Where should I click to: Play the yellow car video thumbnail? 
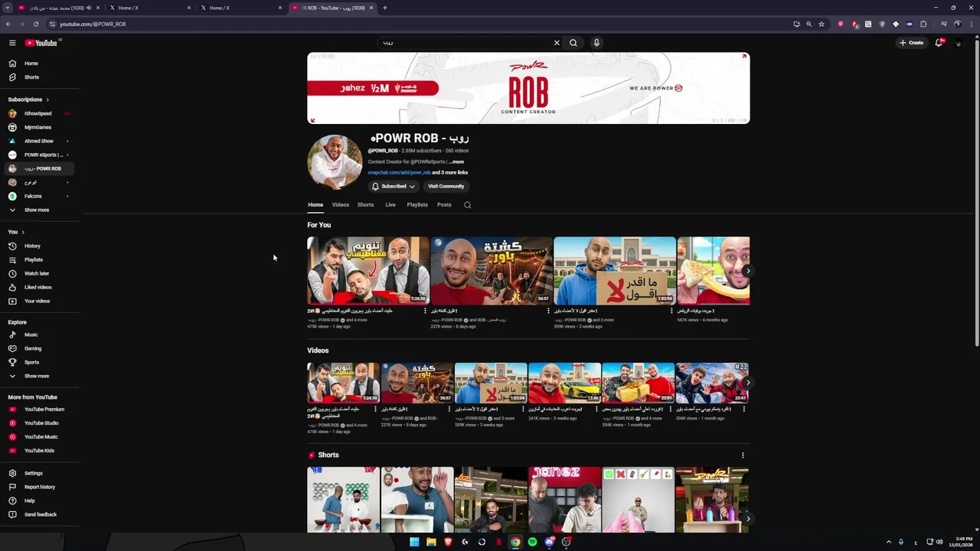564,383
